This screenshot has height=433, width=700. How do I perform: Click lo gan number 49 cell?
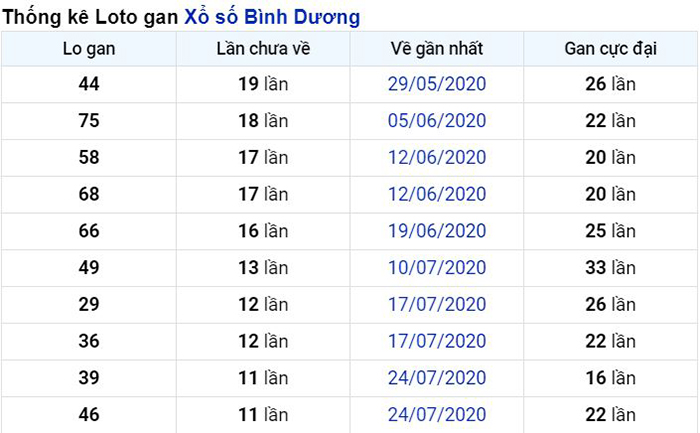(89, 267)
